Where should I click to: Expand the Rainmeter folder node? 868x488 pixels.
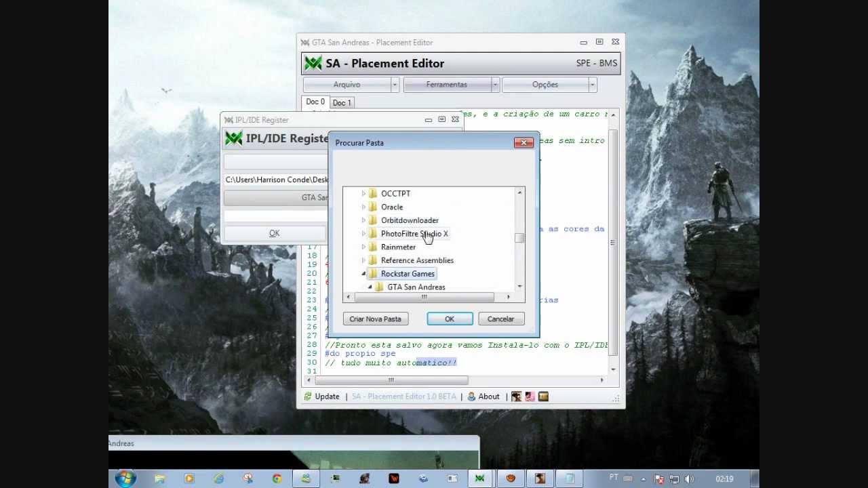point(363,247)
